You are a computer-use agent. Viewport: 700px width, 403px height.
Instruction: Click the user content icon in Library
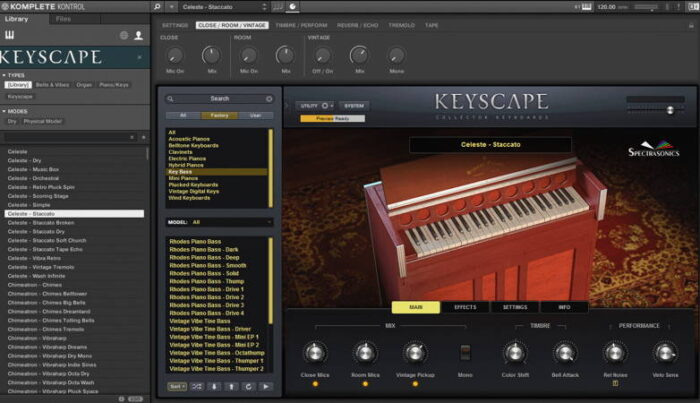(138, 35)
